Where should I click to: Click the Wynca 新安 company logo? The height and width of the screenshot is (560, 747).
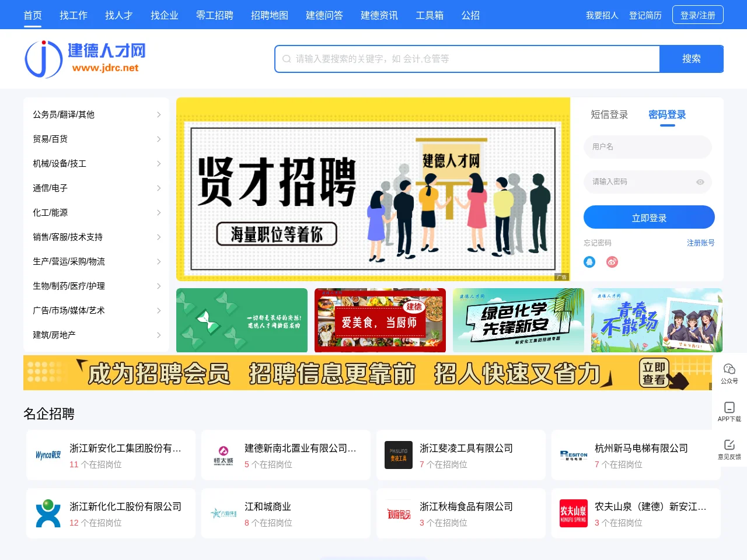tap(48, 455)
